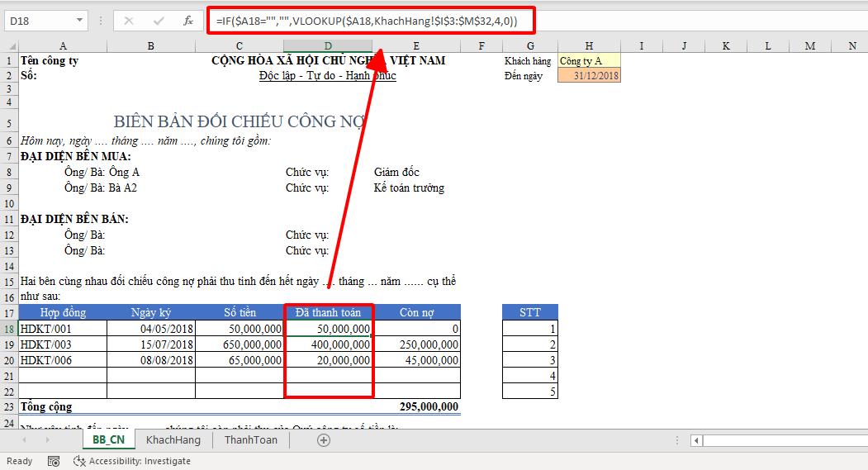868x470 pixels.
Task: Click cell H1 containing Công ty A
Action: click(x=589, y=60)
